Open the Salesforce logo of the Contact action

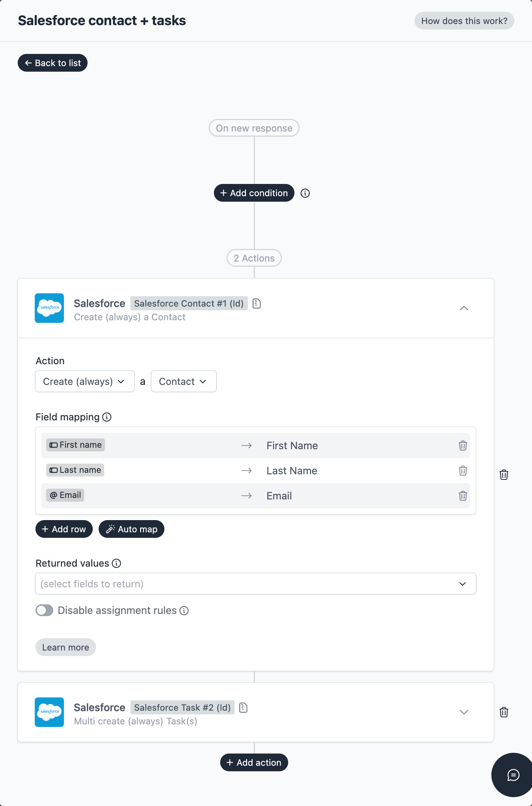tap(50, 308)
